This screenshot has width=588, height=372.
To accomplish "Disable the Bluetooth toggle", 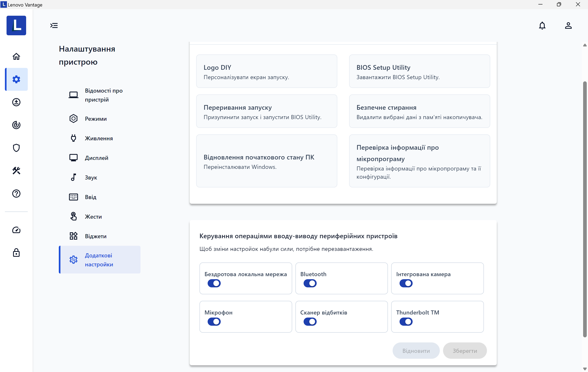I will pyautogui.click(x=310, y=283).
